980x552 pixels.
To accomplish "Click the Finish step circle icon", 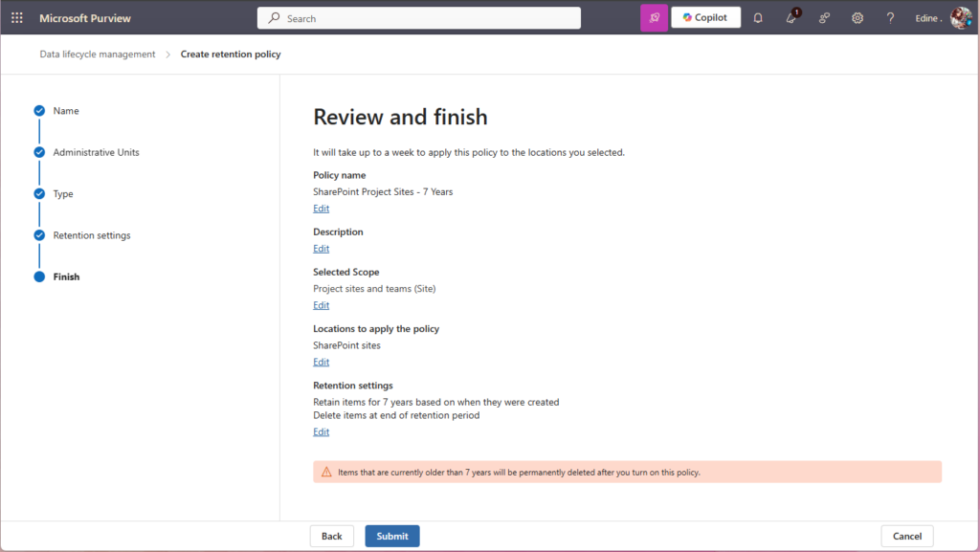I will pyautogui.click(x=39, y=276).
